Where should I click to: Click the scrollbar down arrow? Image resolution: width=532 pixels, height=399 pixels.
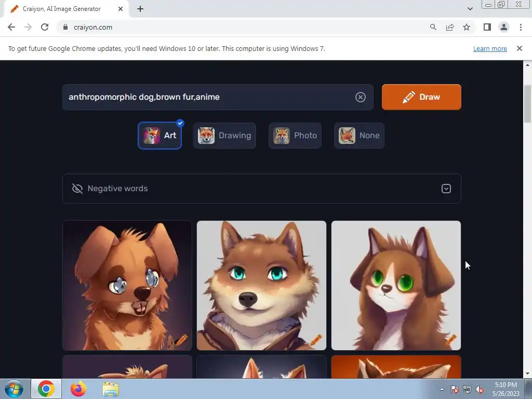(527, 374)
